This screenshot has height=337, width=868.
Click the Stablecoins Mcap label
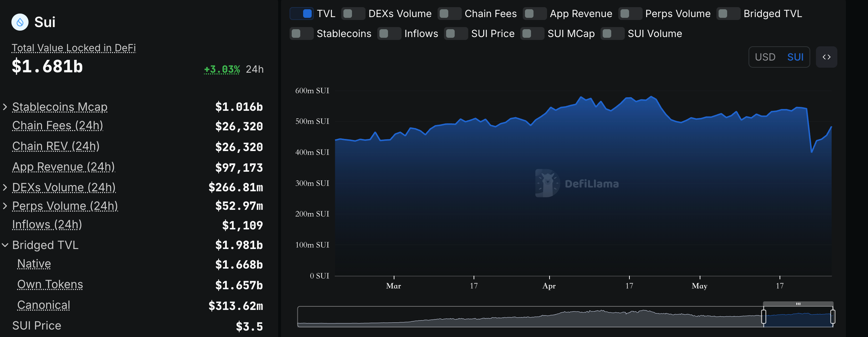click(x=60, y=107)
